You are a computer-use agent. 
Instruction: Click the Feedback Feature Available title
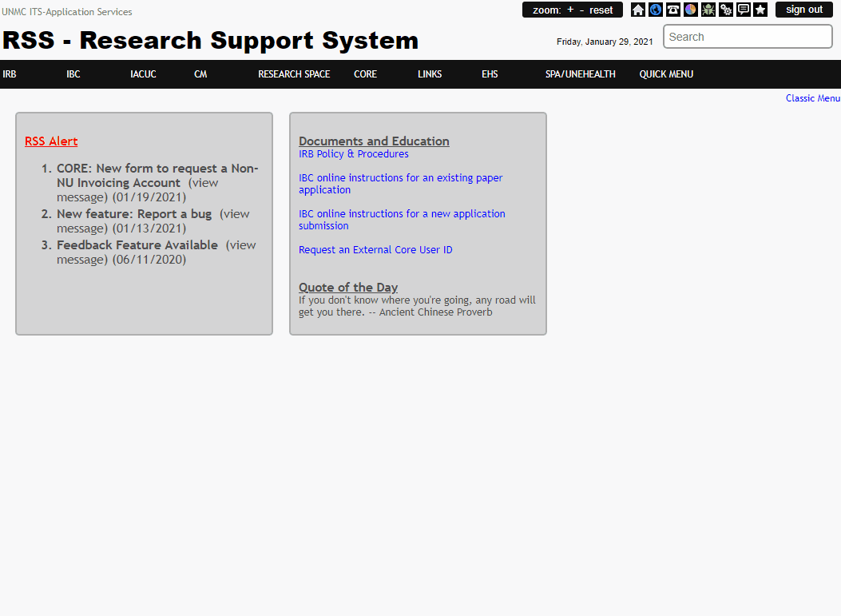pyautogui.click(x=137, y=245)
